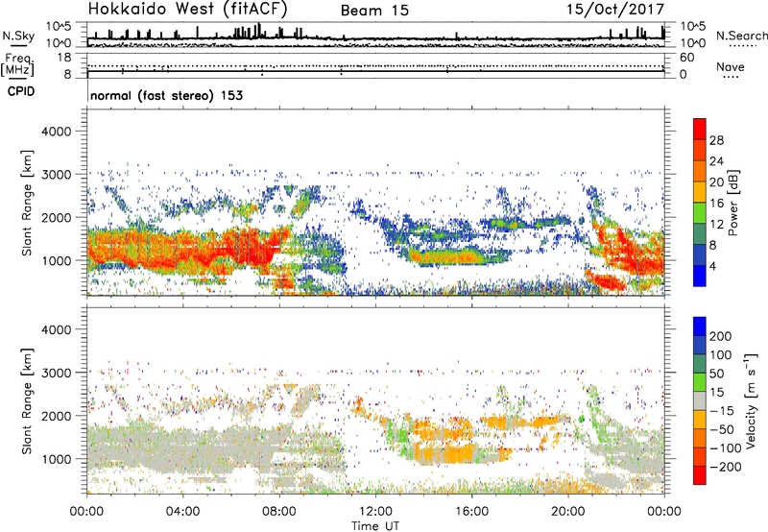The height and width of the screenshot is (532, 768).
Task: Click the blue top of velocity colorbar
Action: tap(700, 326)
